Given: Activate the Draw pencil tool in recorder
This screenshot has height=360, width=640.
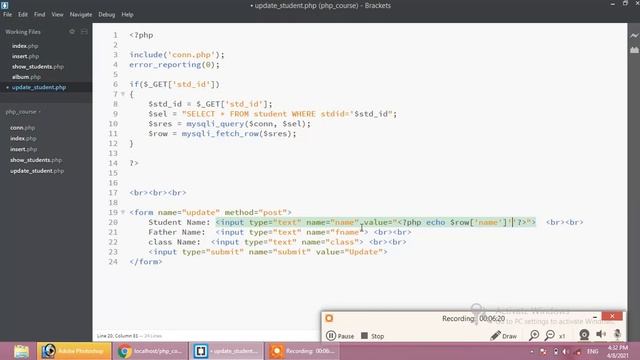Looking at the screenshot, I should point(504,336).
